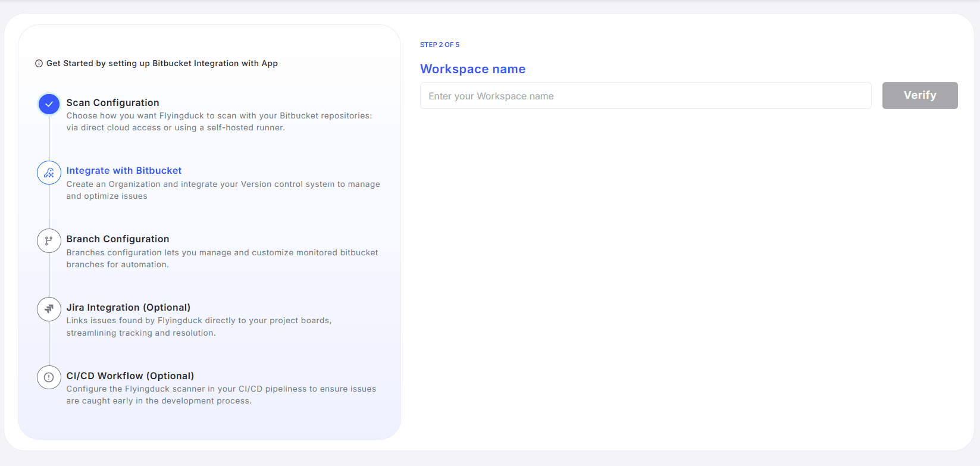The width and height of the screenshot is (980, 466).
Task: Click the STEP 2 OF 5 label
Action: (x=440, y=45)
